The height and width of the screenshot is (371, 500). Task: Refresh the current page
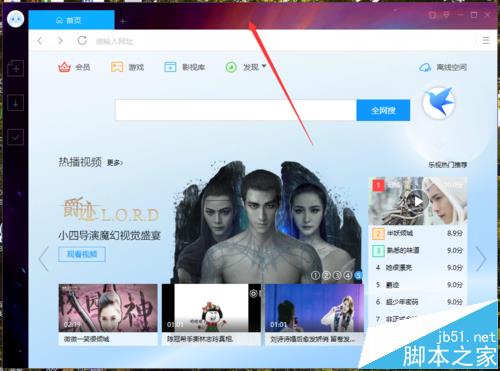coord(82,41)
